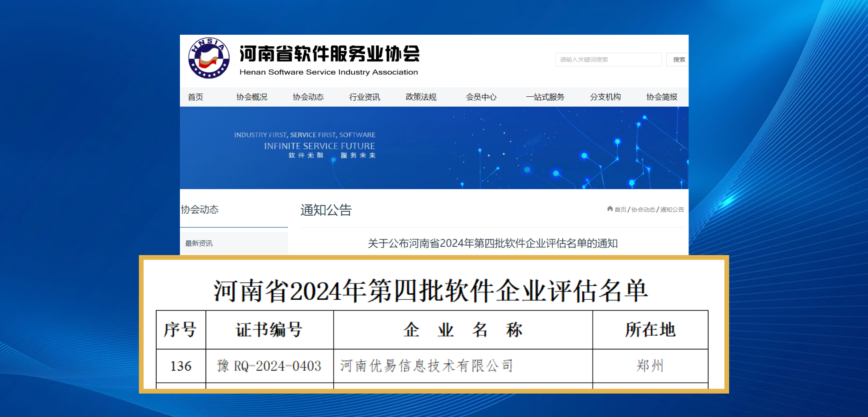Open the 会员中心 nav menu item

(x=481, y=97)
